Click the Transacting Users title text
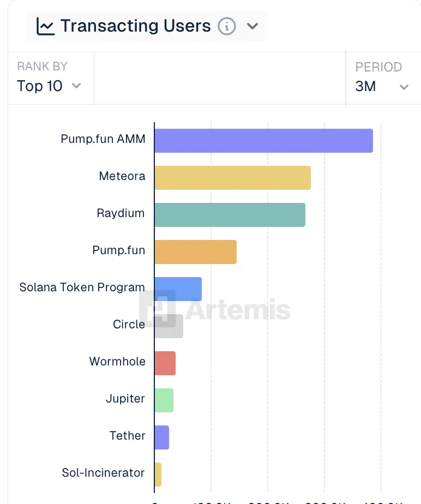The height and width of the screenshot is (504, 421). [135, 26]
